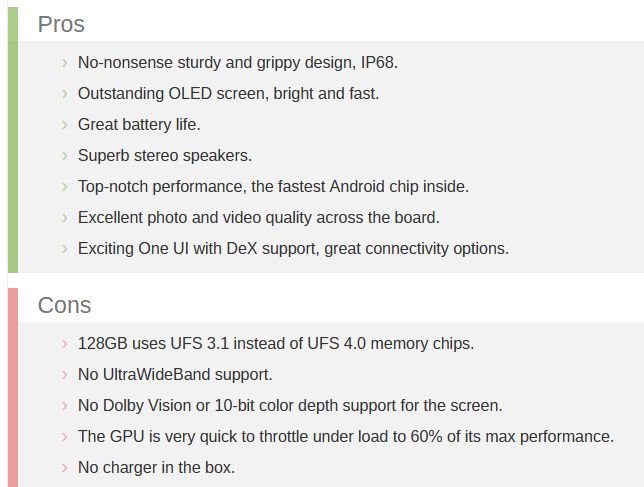Viewport: 644px width, 487px height.
Task: Click the "No Dolby Vision or 10-bit" text
Action: click(289, 406)
